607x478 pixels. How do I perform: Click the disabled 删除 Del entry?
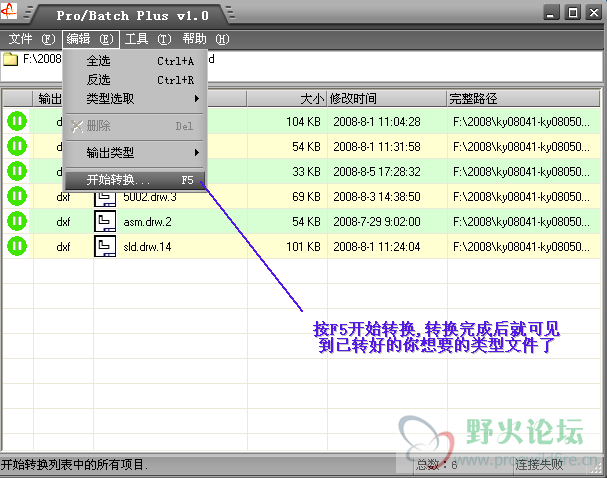135,126
